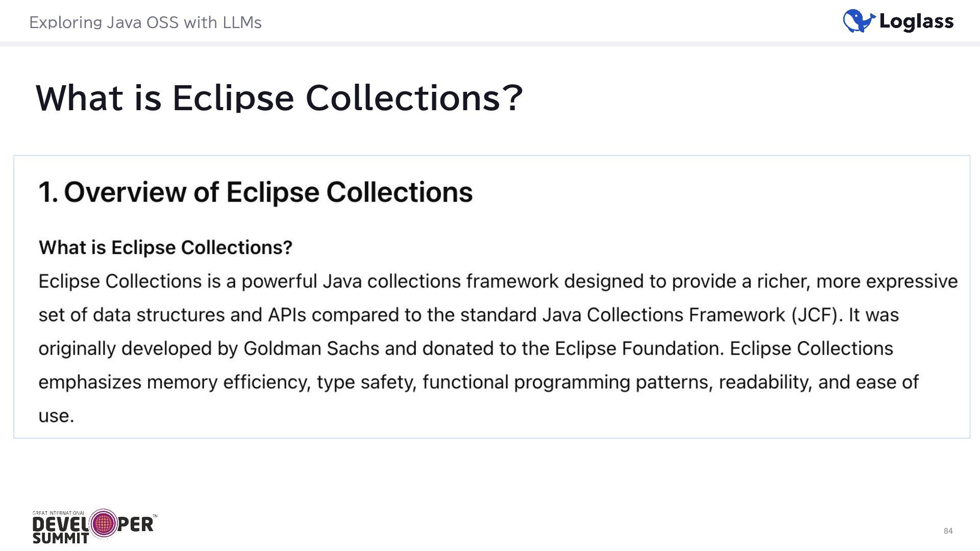The width and height of the screenshot is (980, 551).
Task: Click the Loglass whale logo icon
Action: pyautogui.click(x=859, y=21)
